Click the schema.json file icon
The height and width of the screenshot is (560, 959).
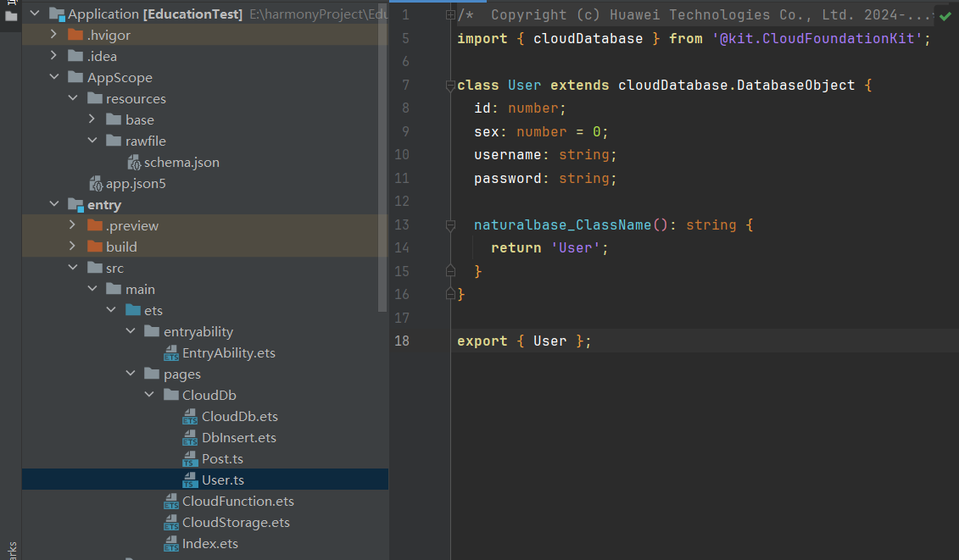click(134, 162)
